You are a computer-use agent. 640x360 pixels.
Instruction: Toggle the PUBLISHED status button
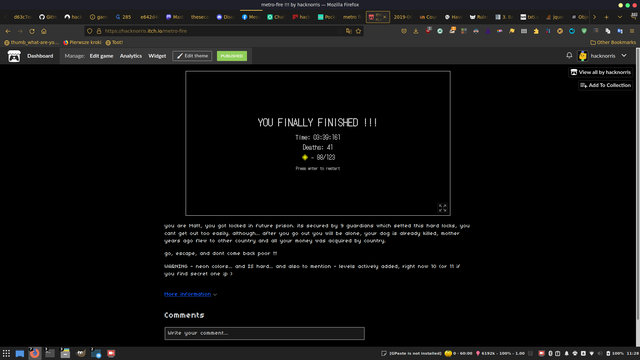pos(232,56)
